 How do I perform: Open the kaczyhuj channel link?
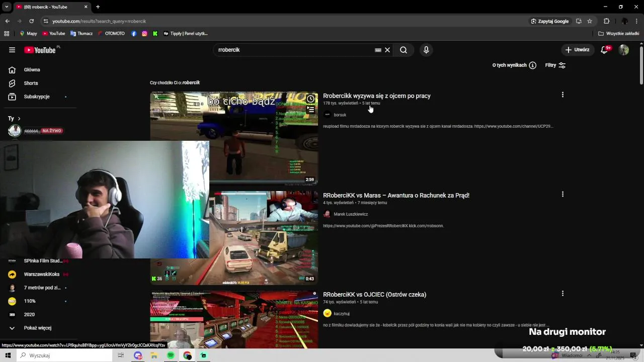[x=342, y=314]
